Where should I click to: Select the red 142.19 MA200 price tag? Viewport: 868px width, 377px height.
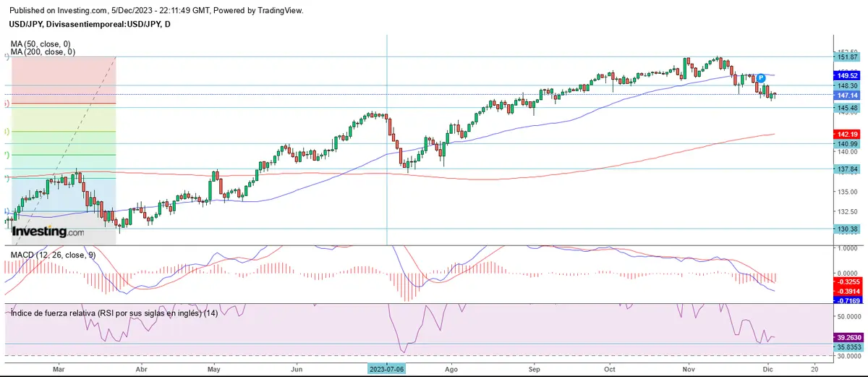[x=847, y=134]
